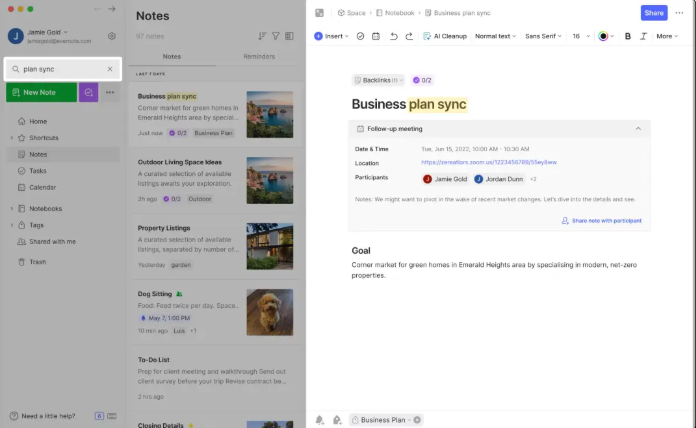Click the sort notes icon
Image resolution: width=696 pixels, height=428 pixels.
point(262,36)
